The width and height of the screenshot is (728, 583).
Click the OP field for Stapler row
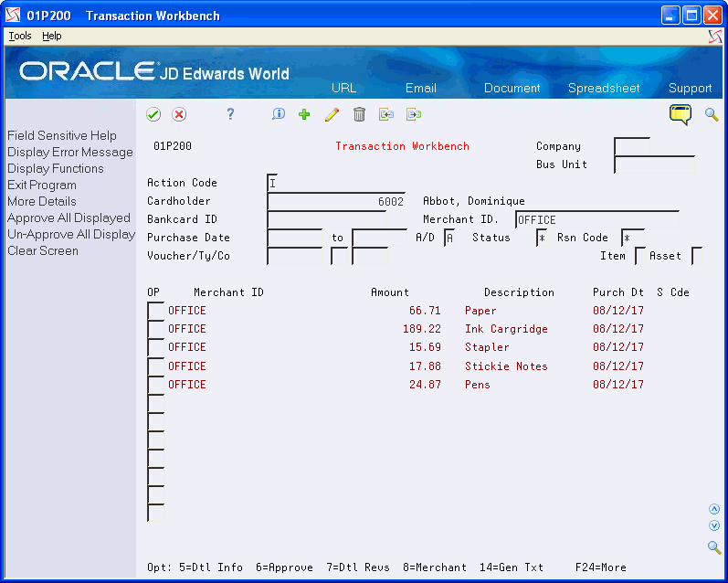tap(155, 347)
